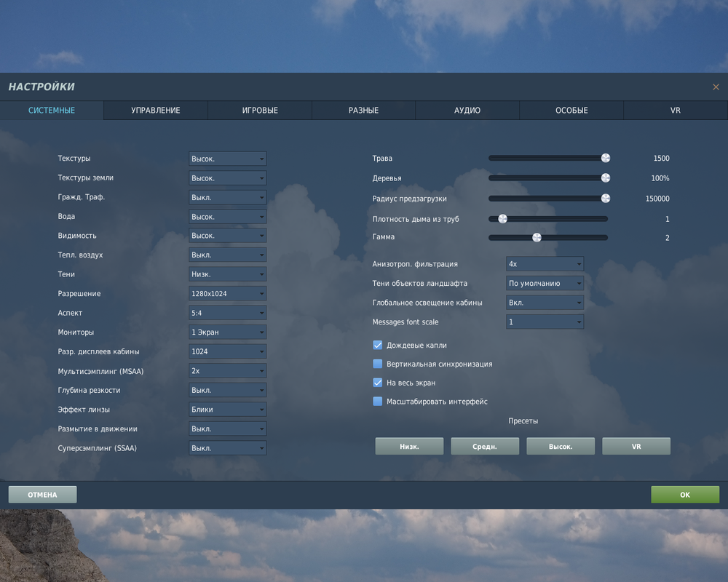This screenshot has width=728, height=582.
Task: Click the Деревья value 100%
Action: tap(660, 178)
